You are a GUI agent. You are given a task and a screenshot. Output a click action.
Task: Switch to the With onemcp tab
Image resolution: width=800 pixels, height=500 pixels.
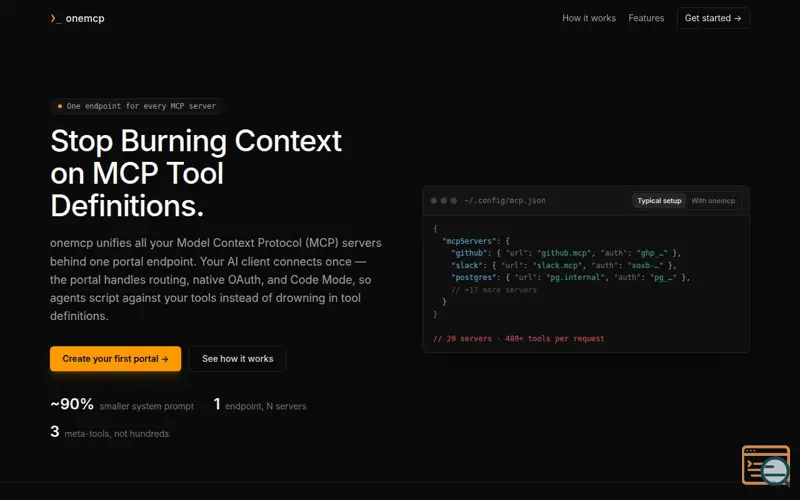point(713,201)
